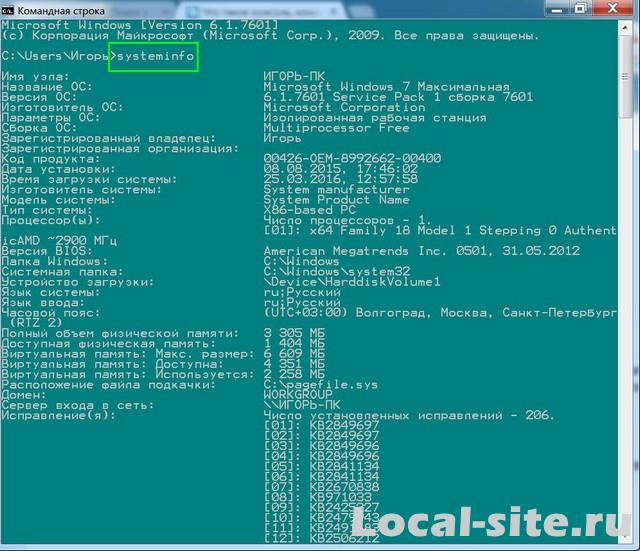640x551 pixels.
Task: Click 'System Product Name' value
Action: tap(336, 200)
